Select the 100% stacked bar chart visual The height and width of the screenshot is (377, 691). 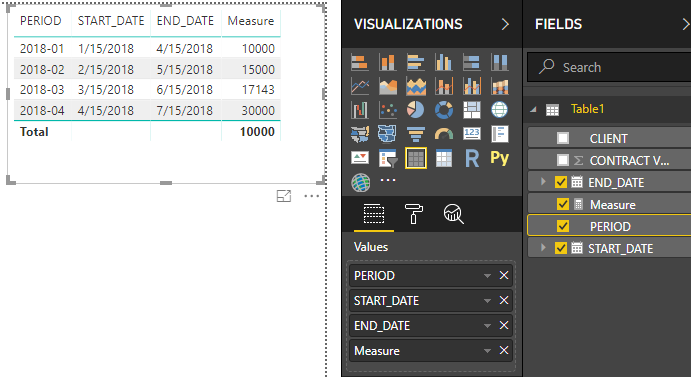(472, 62)
